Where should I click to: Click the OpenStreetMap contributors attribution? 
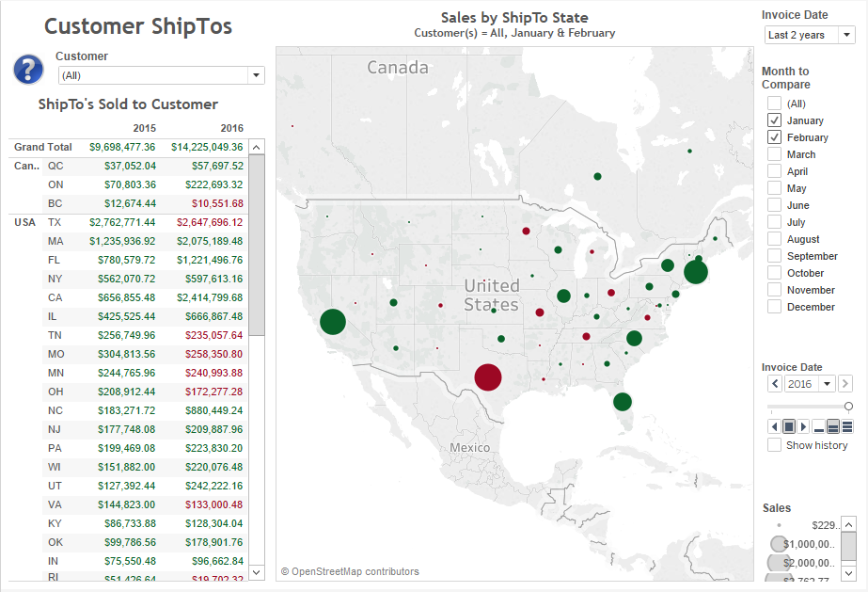350,571
